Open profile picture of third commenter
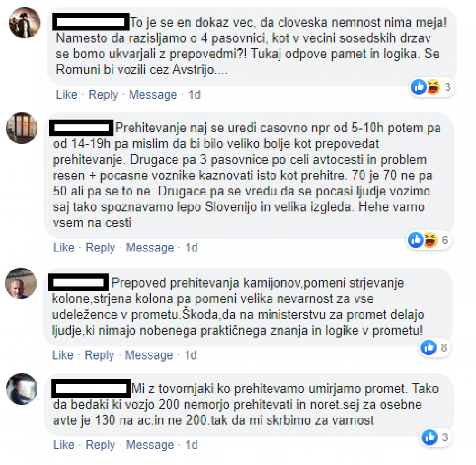The width and height of the screenshot is (476, 465). (x=20, y=283)
